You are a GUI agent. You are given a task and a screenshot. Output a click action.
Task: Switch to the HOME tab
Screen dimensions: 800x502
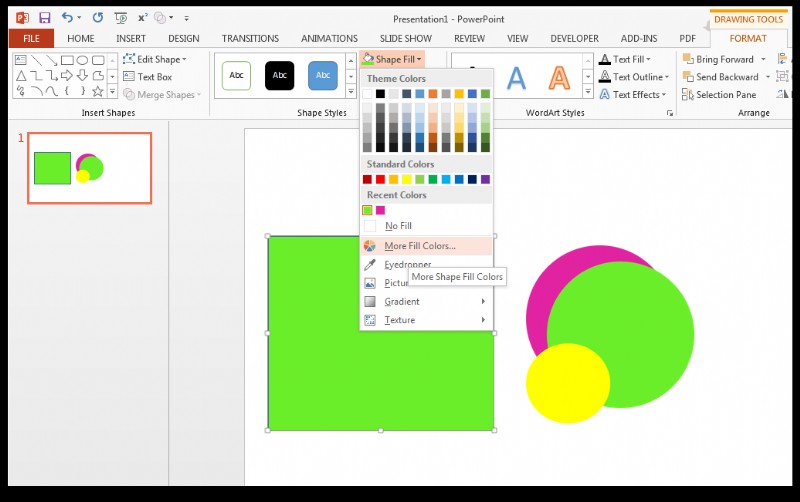[x=81, y=38]
